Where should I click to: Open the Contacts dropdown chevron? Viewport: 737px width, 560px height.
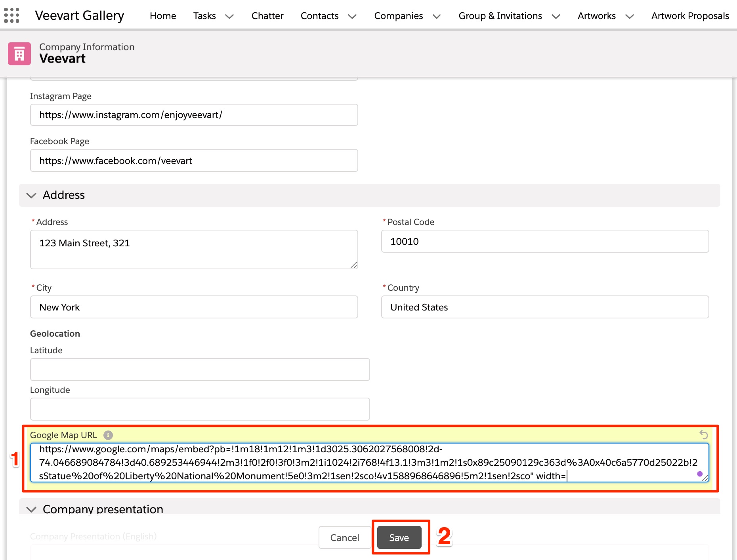(x=352, y=16)
